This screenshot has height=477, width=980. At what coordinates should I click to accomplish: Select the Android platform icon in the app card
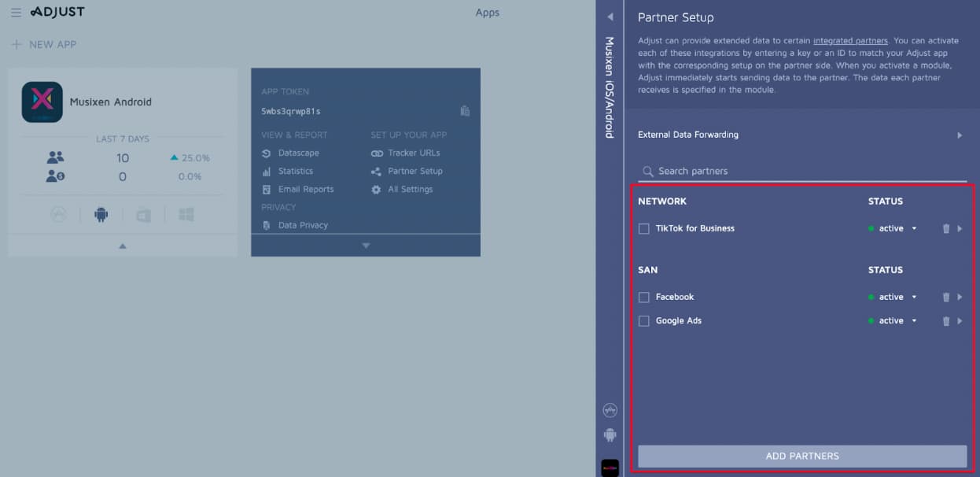(x=101, y=214)
